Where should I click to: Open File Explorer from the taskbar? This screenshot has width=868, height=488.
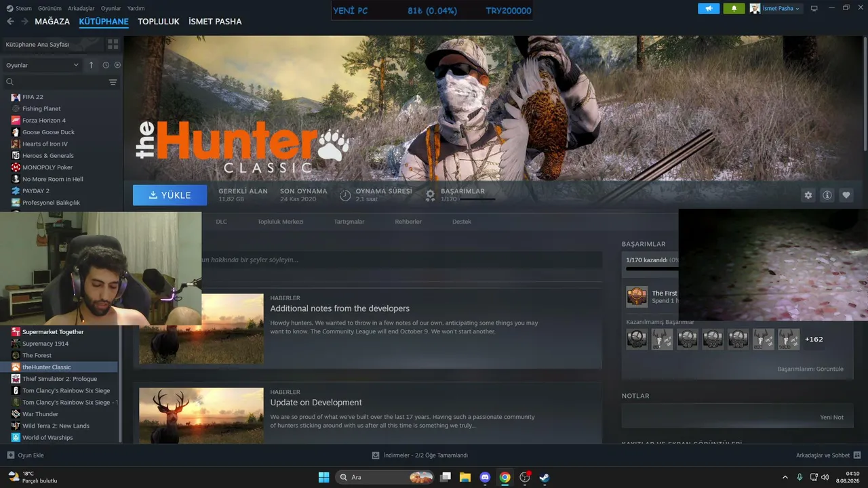[465, 477]
